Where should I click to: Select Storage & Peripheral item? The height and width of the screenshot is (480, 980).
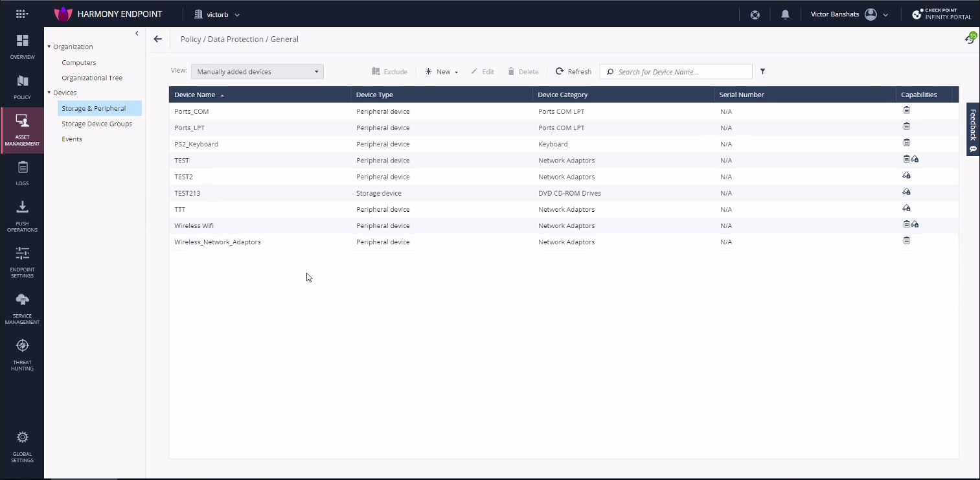(x=100, y=108)
